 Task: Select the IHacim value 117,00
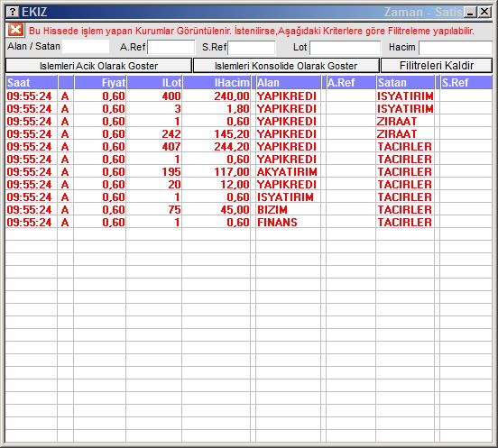(232, 172)
